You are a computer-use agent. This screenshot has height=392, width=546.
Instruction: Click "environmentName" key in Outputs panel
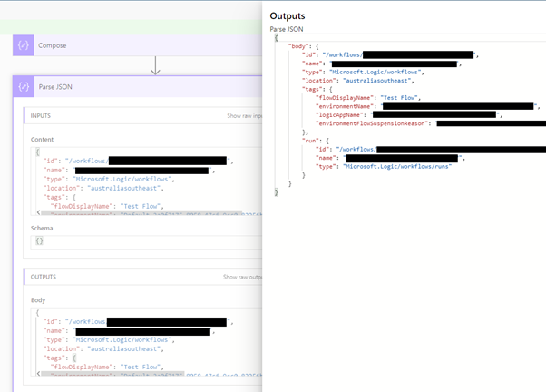tap(344, 106)
